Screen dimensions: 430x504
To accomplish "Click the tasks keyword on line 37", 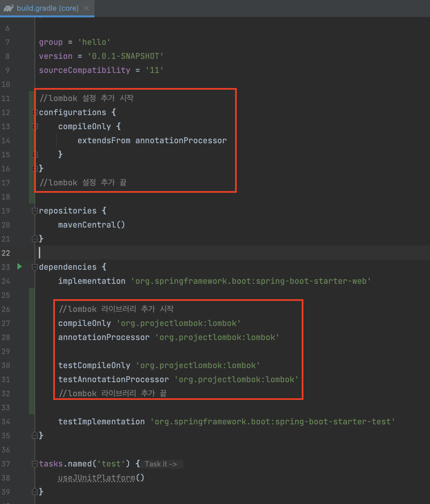I will tap(51, 464).
